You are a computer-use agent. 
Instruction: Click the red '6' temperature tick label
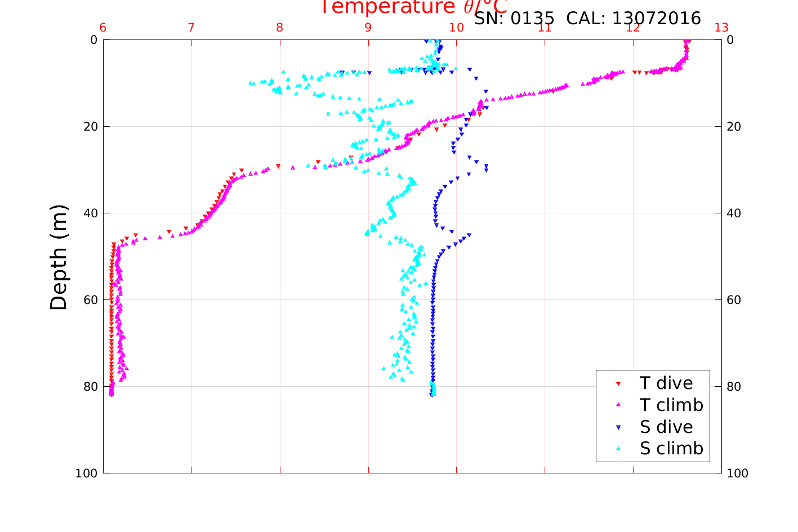coord(103,28)
